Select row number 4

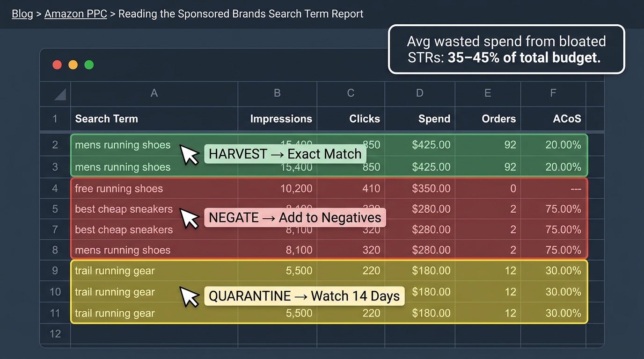pyautogui.click(x=55, y=188)
